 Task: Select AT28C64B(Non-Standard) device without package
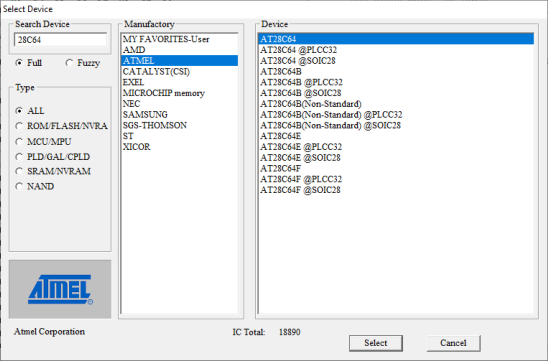(396, 104)
